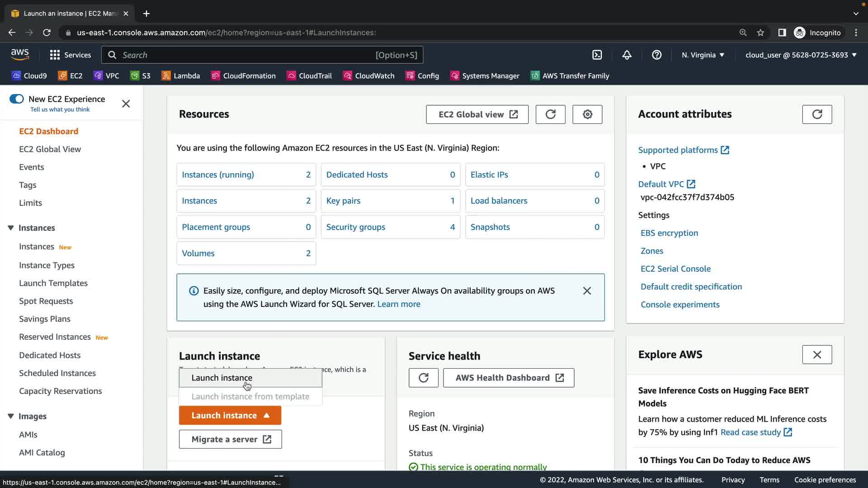
Task: Open the Security groups resource link
Action: [x=355, y=227]
